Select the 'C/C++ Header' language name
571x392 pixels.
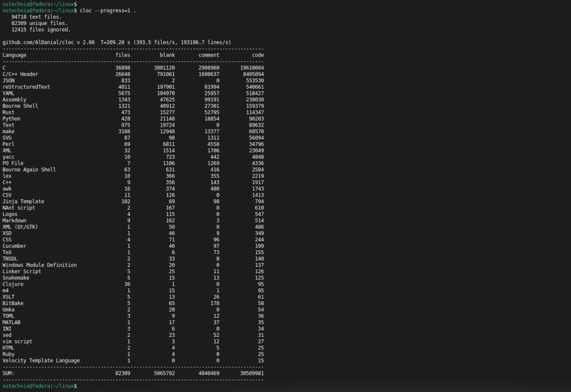21,74
